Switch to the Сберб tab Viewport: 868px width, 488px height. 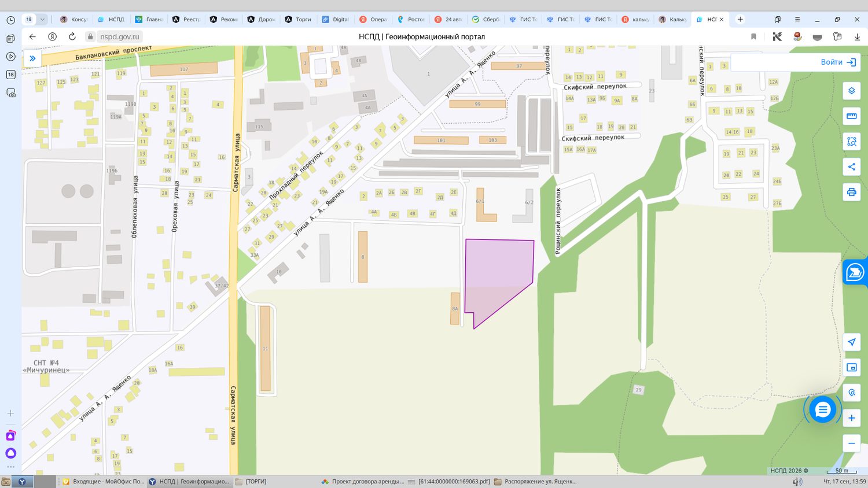pyautogui.click(x=485, y=19)
